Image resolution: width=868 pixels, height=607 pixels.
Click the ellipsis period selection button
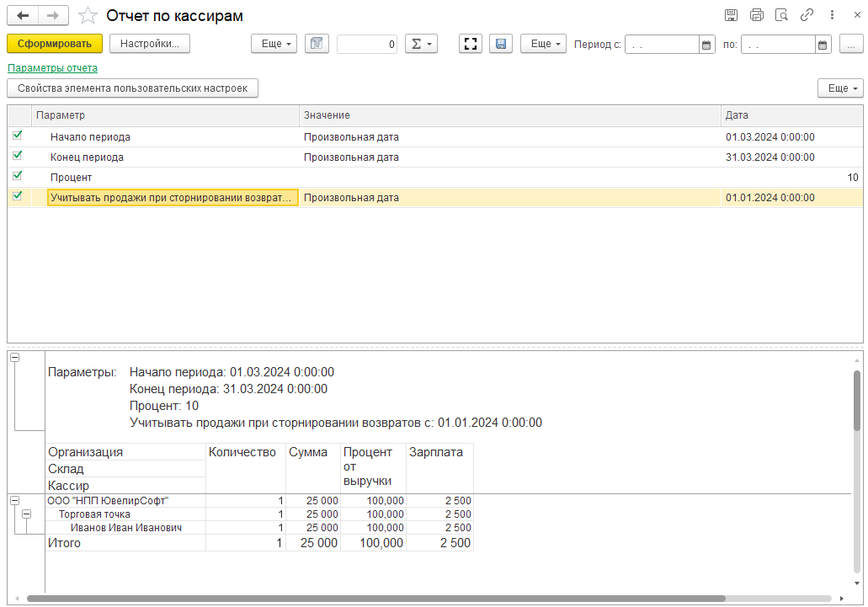851,44
